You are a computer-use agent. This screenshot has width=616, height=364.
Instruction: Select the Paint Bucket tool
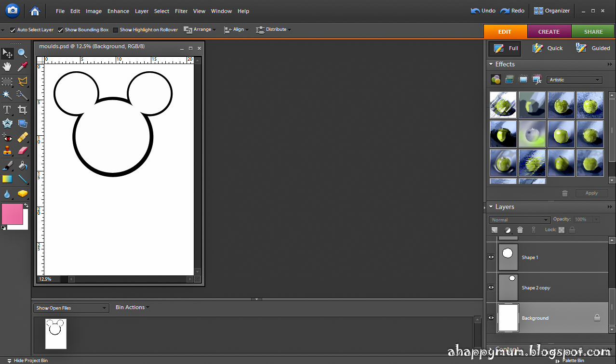pos(22,166)
